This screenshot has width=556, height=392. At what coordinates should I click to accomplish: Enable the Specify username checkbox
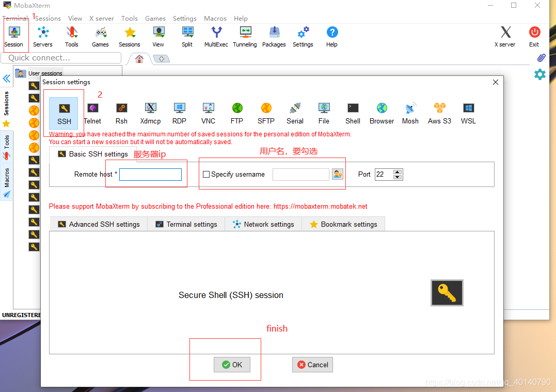[x=206, y=174]
